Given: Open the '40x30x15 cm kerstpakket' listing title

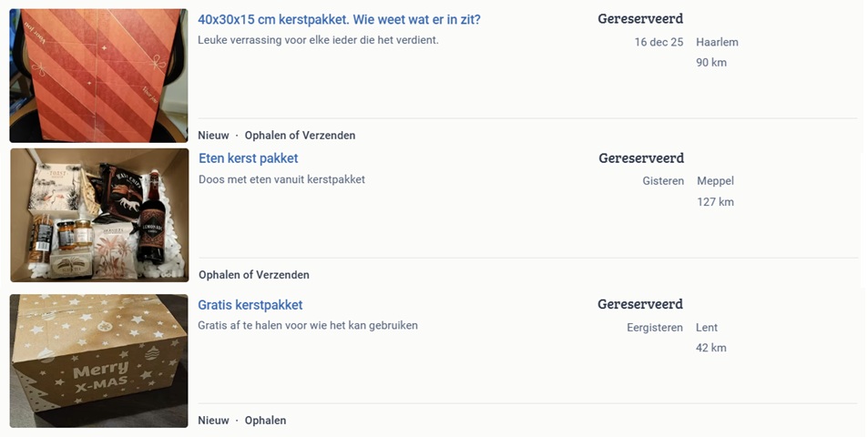Looking at the screenshot, I should 339,19.
